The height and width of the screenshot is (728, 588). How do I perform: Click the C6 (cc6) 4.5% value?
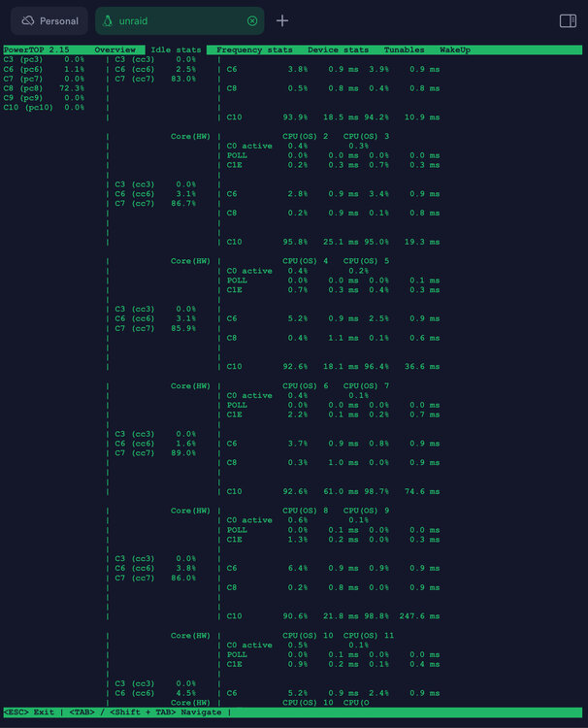(x=185, y=693)
